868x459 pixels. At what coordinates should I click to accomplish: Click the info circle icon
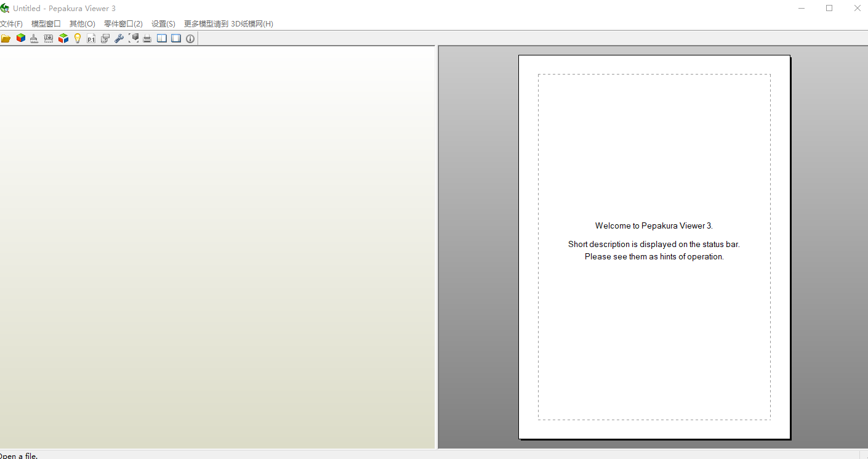coord(190,38)
